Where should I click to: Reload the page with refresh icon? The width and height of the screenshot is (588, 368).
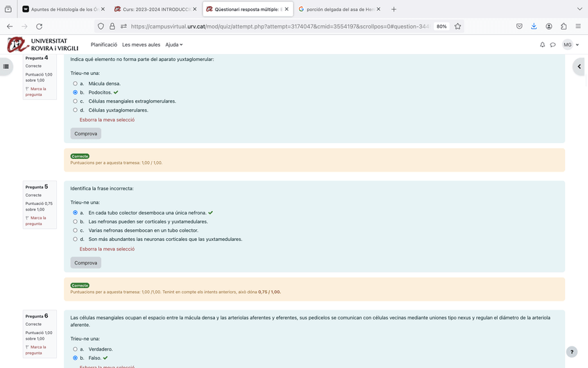click(39, 26)
